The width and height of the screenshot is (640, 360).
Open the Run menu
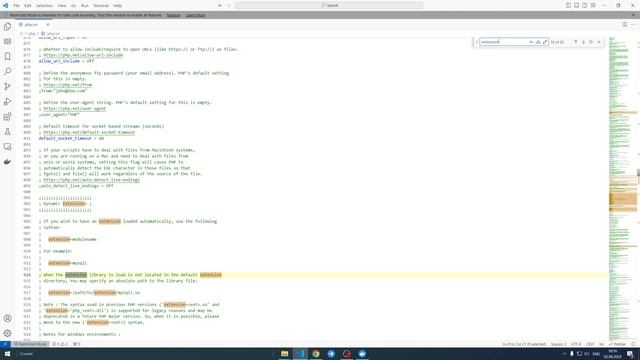84,6
